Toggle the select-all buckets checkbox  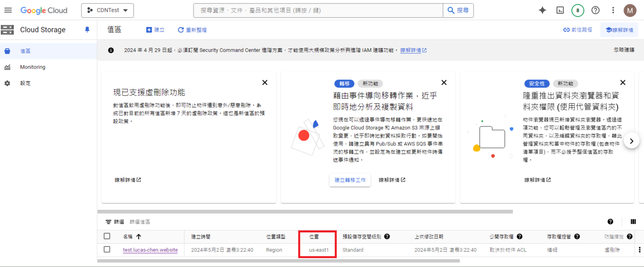pos(107,236)
